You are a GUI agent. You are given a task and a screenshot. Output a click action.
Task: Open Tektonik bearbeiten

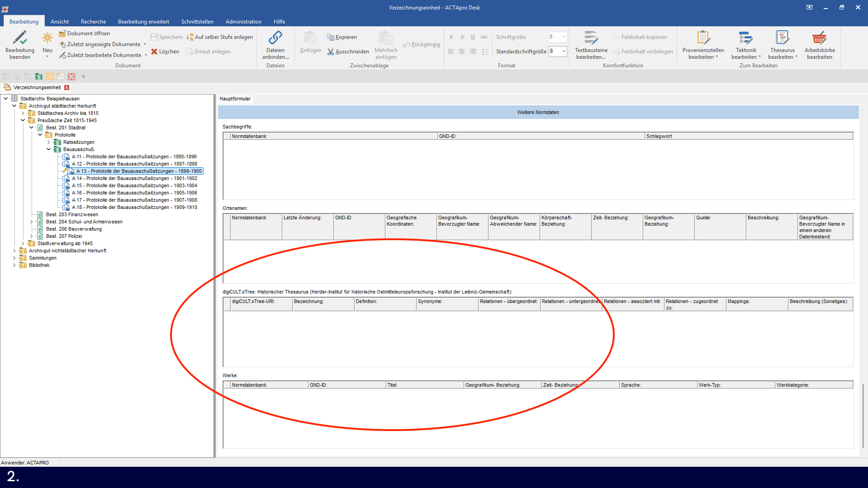746,45
